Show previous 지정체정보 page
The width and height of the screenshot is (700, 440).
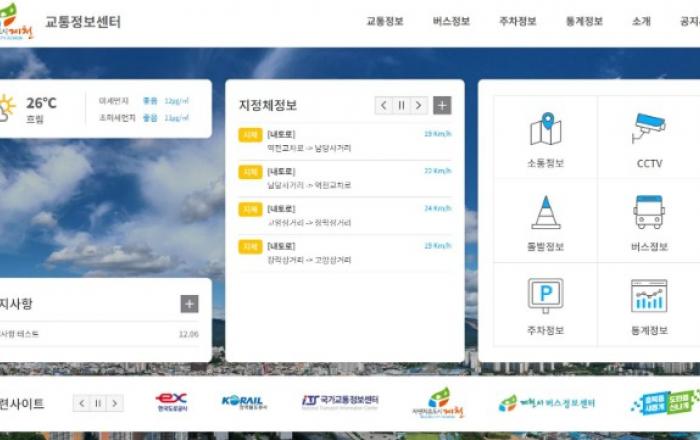coord(384,105)
